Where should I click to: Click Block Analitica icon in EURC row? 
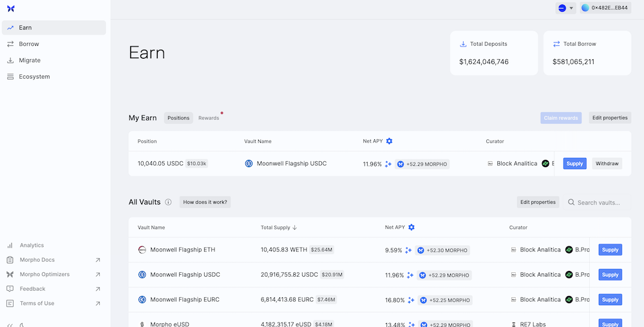(x=513, y=300)
